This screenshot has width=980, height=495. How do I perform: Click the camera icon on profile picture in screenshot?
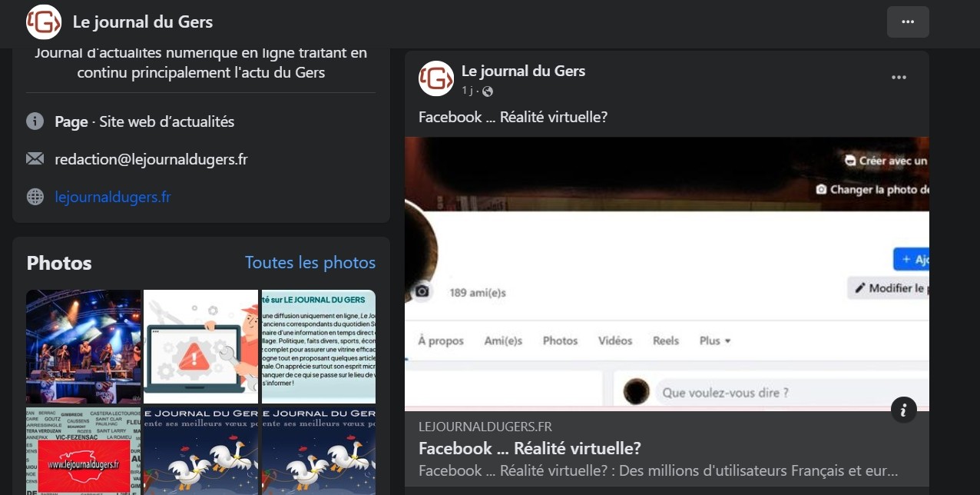(422, 291)
